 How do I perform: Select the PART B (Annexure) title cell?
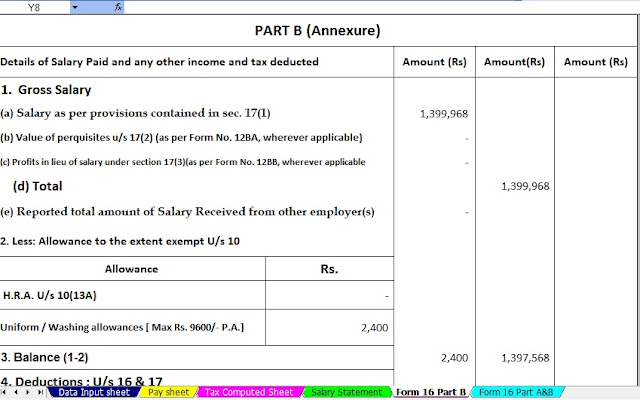pos(318,31)
